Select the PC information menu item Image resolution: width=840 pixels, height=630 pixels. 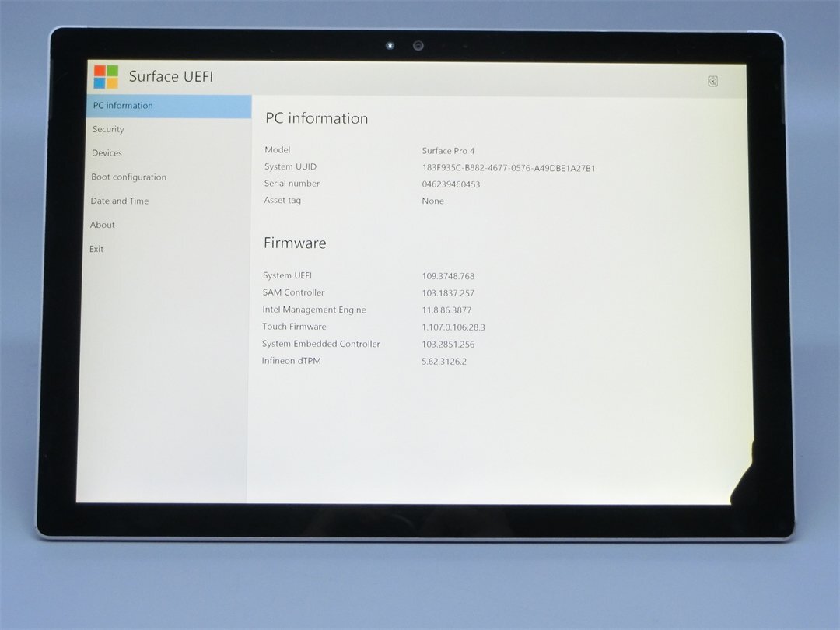169,106
